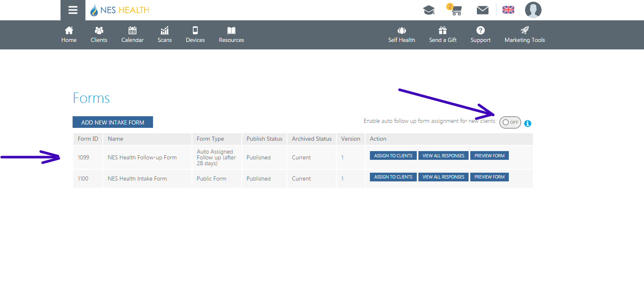Preview the NES Health Intake Form

coord(489,177)
